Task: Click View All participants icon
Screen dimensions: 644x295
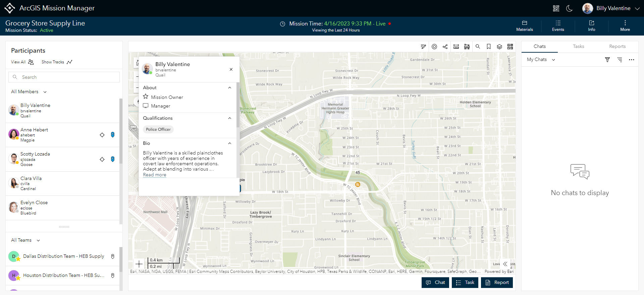Action: [31, 62]
